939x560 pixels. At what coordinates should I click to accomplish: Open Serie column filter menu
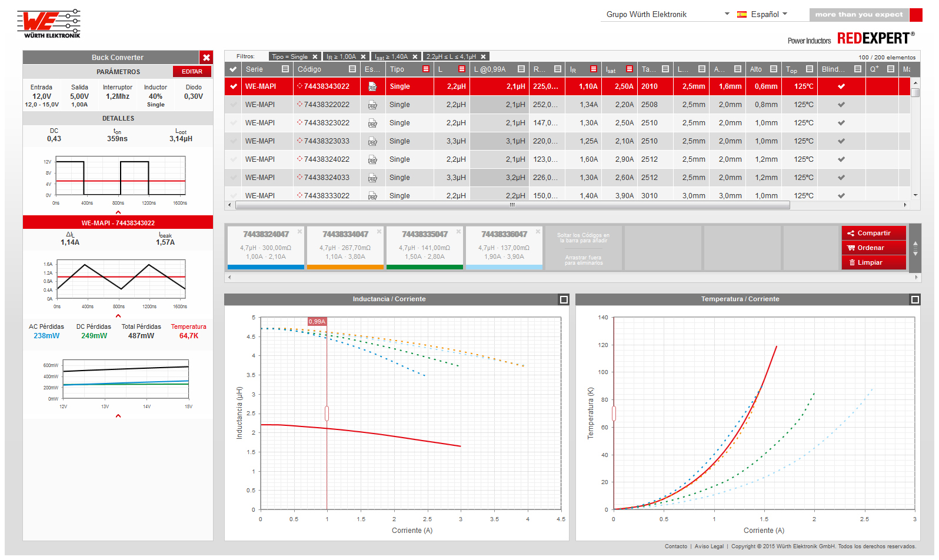click(285, 69)
